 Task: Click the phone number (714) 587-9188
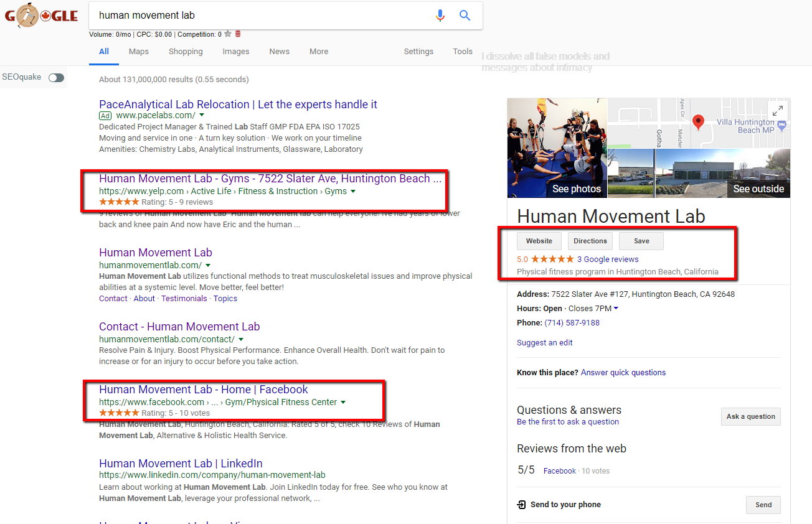pyautogui.click(x=572, y=323)
